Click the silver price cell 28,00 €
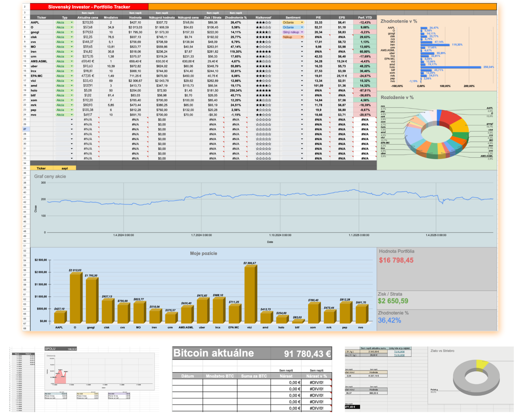The height and width of the screenshot is (420, 525). [374, 355]
